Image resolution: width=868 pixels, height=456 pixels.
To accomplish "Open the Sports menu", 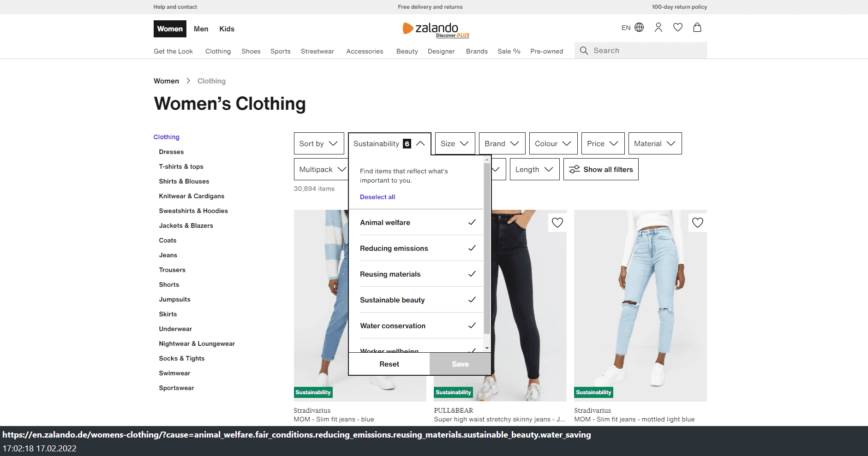I will pos(281,51).
